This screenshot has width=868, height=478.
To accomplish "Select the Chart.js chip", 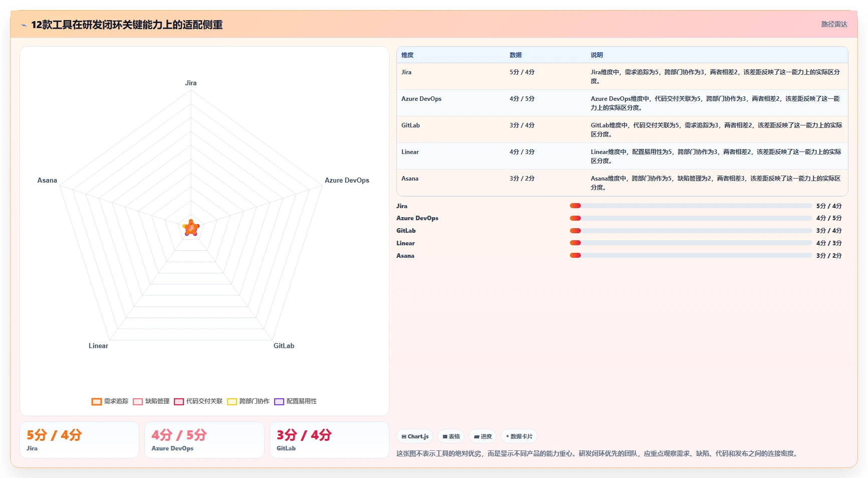I will [415, 436].
